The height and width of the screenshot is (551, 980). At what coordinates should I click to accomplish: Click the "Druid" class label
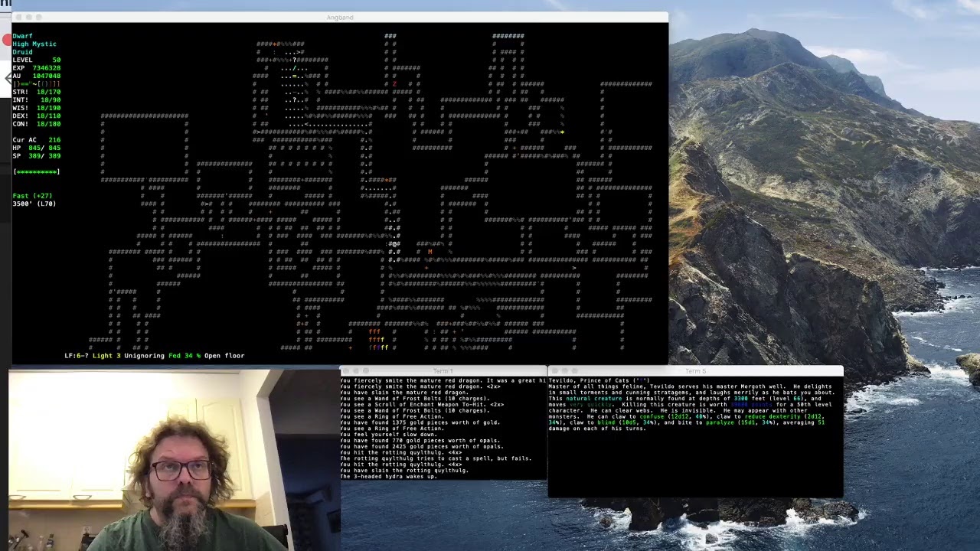22,52
